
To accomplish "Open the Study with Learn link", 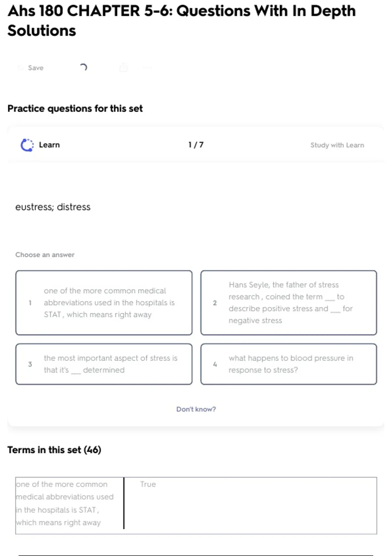I will (x=337, y=145).
